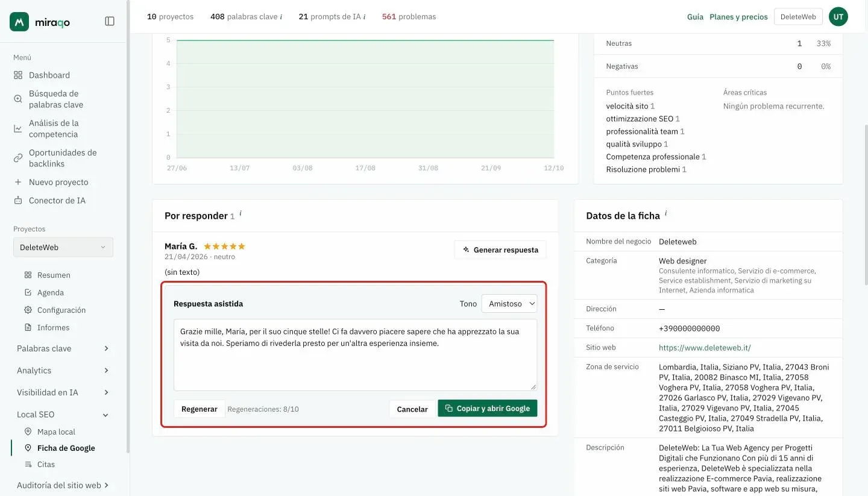Click the DeleteWeb button in header
The image size is (868, 496).
[x=798, y=17]
